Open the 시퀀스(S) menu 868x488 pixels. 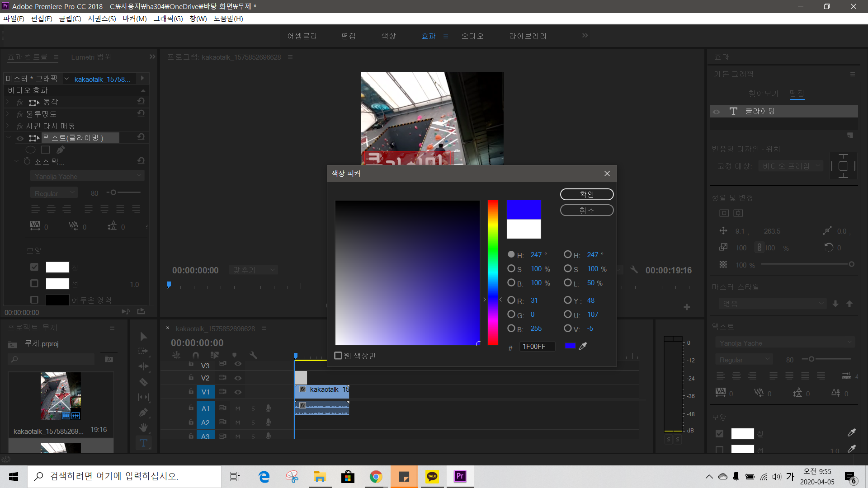point(102,19)
